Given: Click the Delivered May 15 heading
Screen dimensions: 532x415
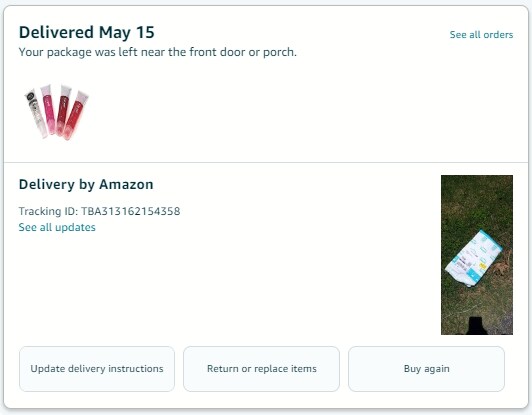Looking at the screenshot, I should [87, 33].
